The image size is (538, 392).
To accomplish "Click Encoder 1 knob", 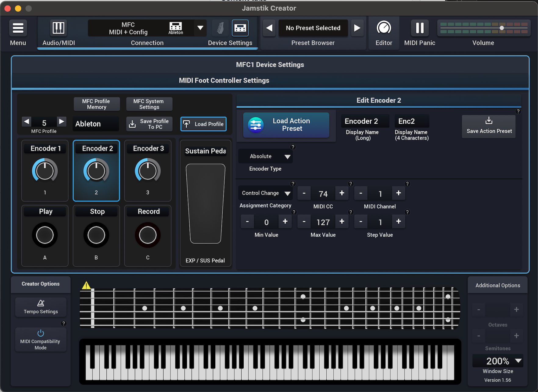I will pyautogui.click(x=45, y=171).
